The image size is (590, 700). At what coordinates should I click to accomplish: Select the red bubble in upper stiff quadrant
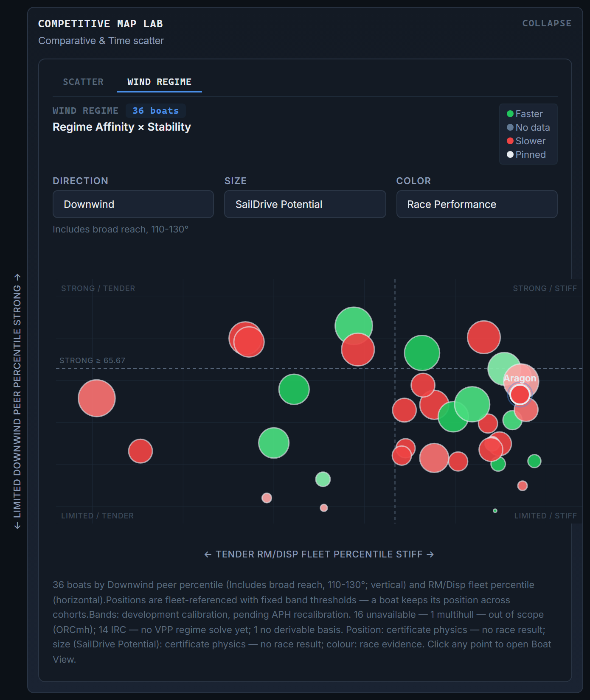483,337
